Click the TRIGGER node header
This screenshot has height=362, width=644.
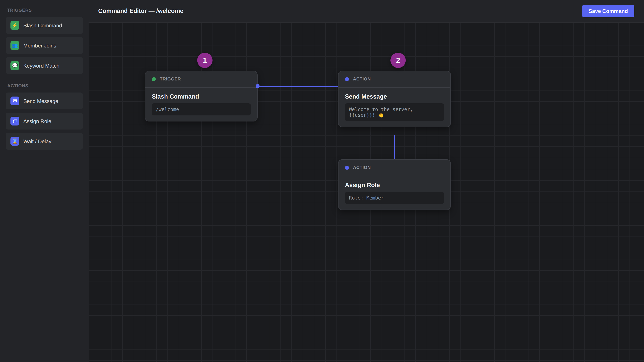click(201, 79)
